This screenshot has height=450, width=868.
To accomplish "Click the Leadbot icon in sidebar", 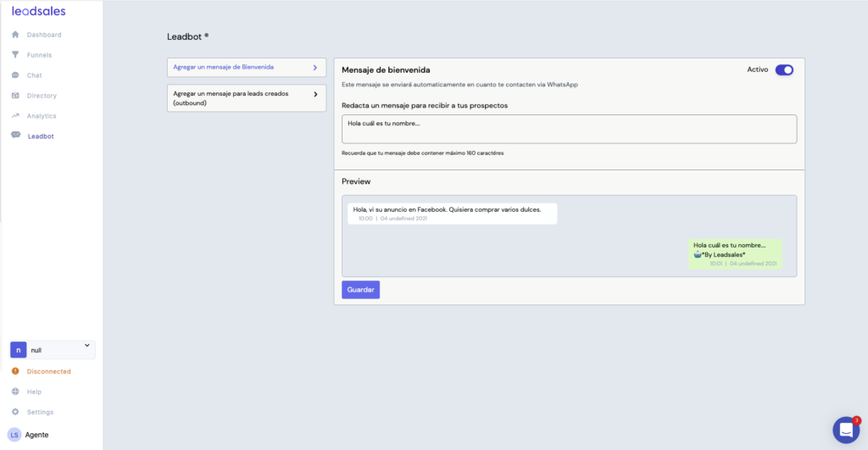I will pyautogui.click(x=15, y=135).
